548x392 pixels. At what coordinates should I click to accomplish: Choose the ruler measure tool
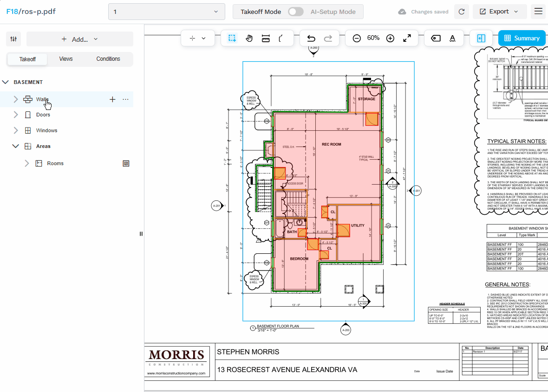(266, 39)
